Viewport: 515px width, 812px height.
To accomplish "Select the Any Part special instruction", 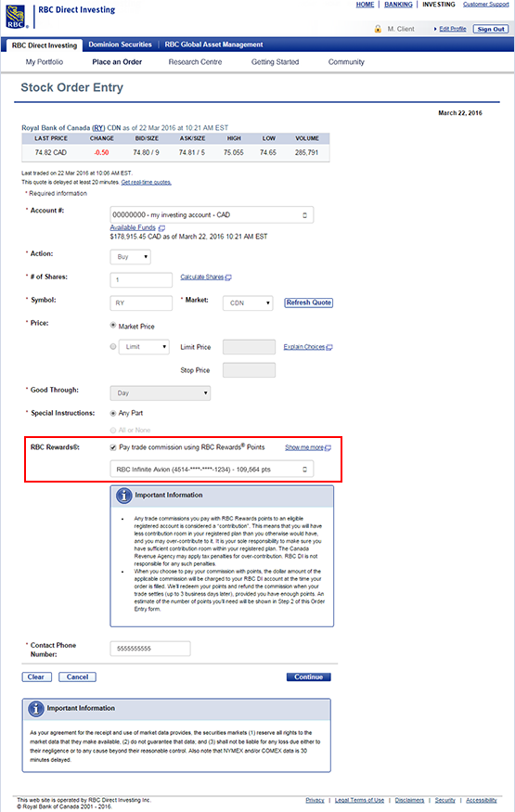I will (x=113, y=413).
